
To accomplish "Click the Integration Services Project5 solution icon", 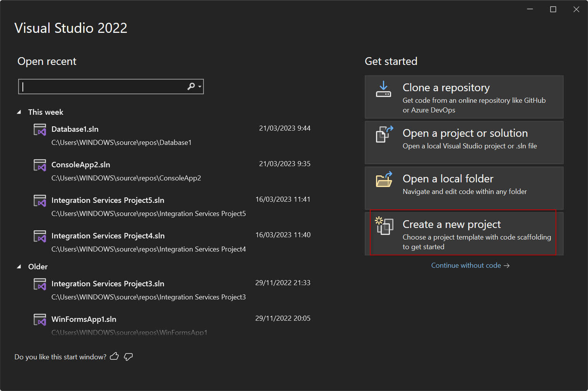I will click(40, 200).
